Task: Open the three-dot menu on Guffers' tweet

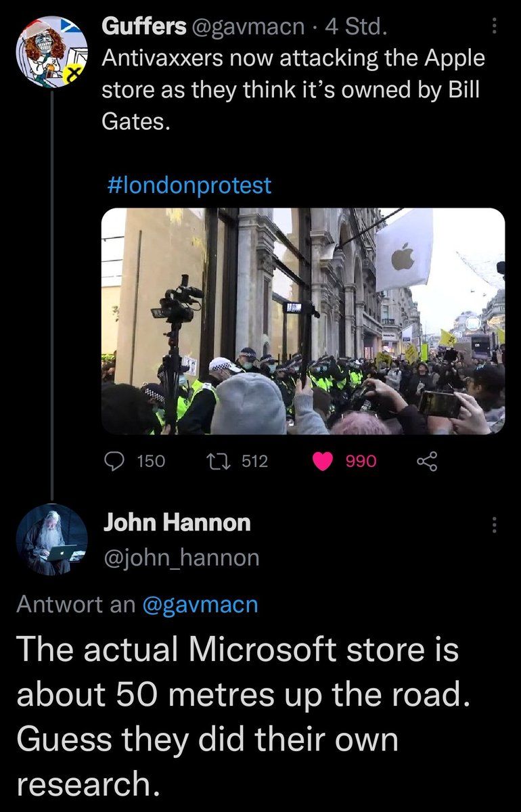Action: pyautogui.click(x=494, y=26)
